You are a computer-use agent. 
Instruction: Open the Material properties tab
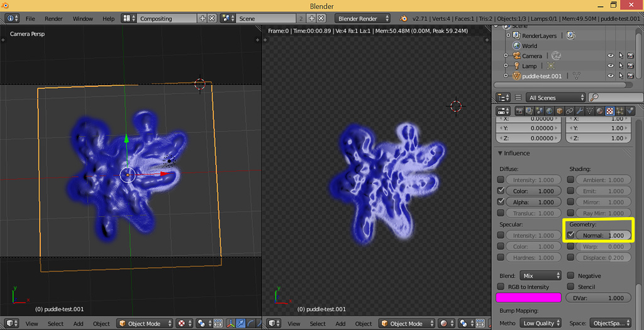(599, 111)
